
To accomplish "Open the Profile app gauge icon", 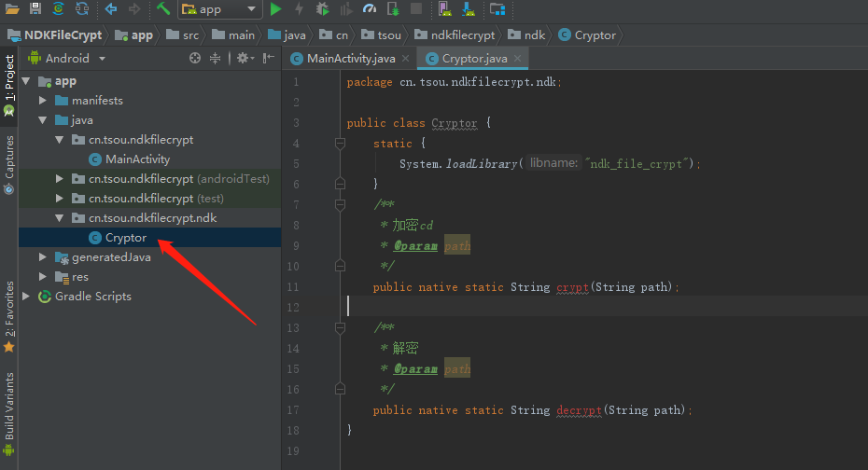I will [370, 8].
